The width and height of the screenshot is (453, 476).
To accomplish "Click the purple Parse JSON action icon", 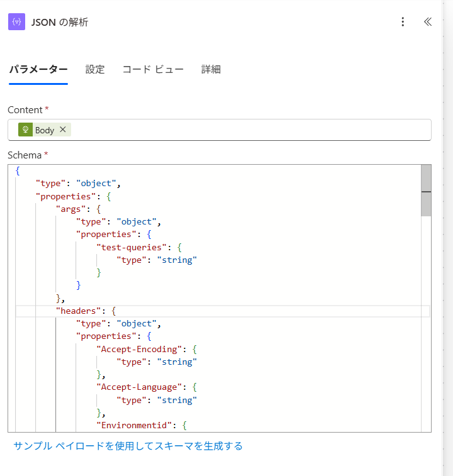I will pos(16,22).
